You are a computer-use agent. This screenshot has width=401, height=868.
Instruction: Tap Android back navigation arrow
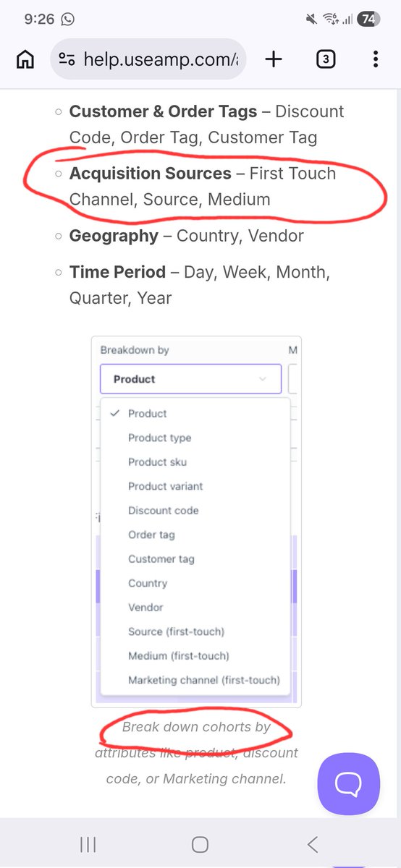[x=313, y=843]
